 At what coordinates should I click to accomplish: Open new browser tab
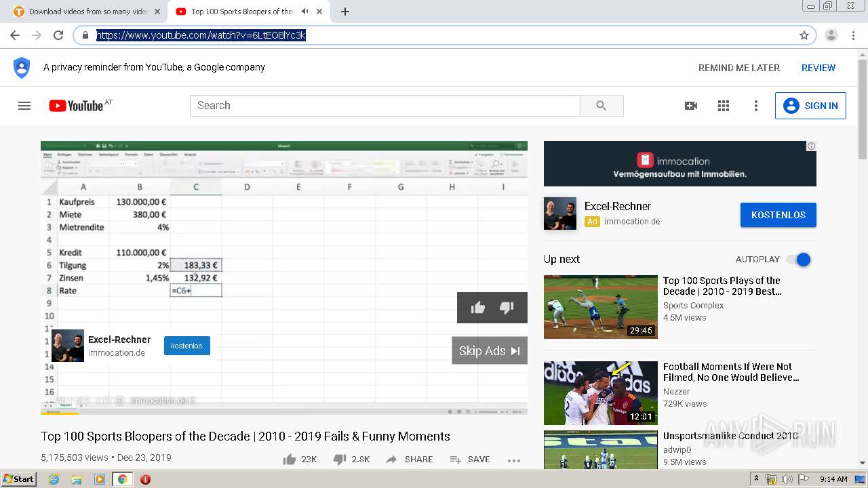coord(345,12)
